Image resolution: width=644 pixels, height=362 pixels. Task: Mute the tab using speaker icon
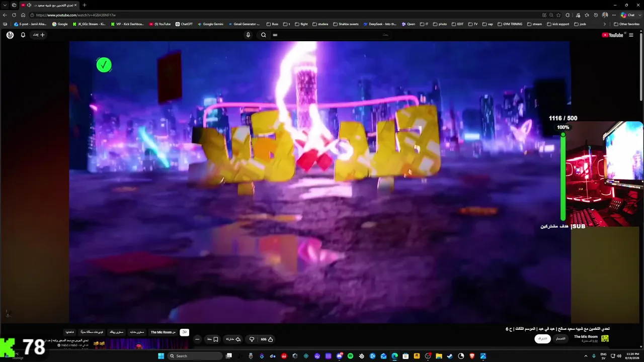pos(29,5)
